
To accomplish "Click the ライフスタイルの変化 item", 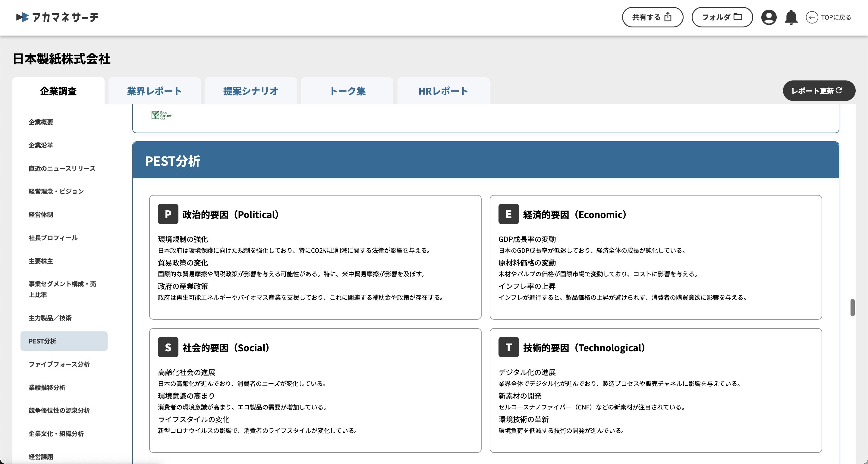I will (194, 419).
